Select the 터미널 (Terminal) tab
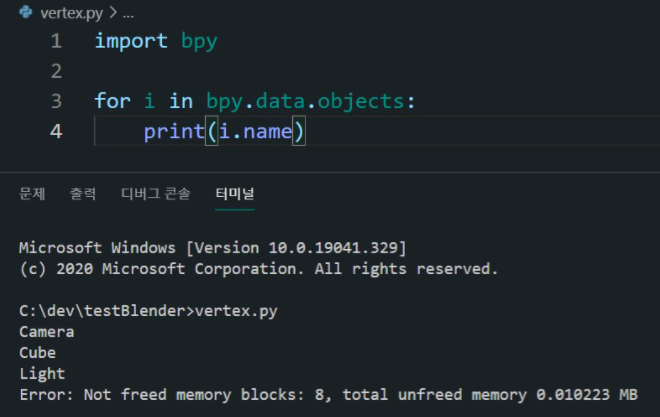Screen dimensions: 660x417 pos(234,194)
